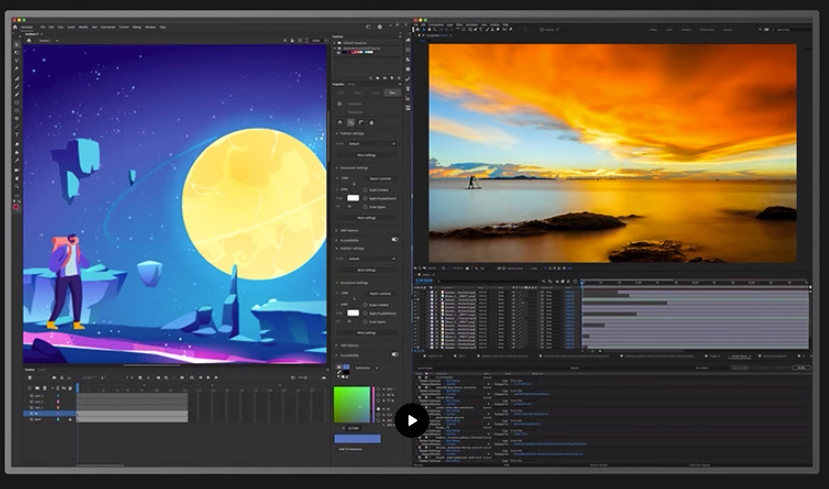Viewport: 829px width, 489px height.
Task: Click the vertical hue slider in Color panel
Action: coord(374,404)
